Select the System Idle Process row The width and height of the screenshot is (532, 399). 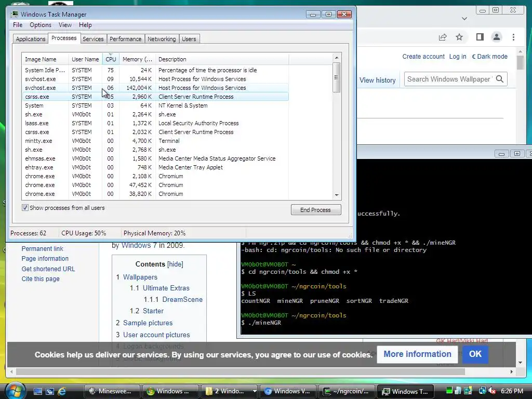(155, 70)
